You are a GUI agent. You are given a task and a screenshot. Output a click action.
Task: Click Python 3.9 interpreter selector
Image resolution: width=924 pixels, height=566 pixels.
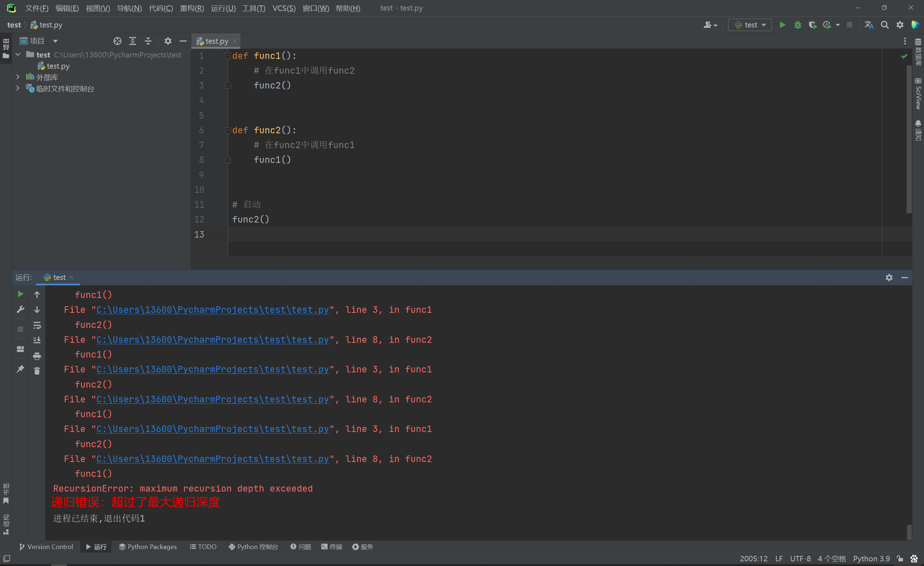[x=872, y=558]
